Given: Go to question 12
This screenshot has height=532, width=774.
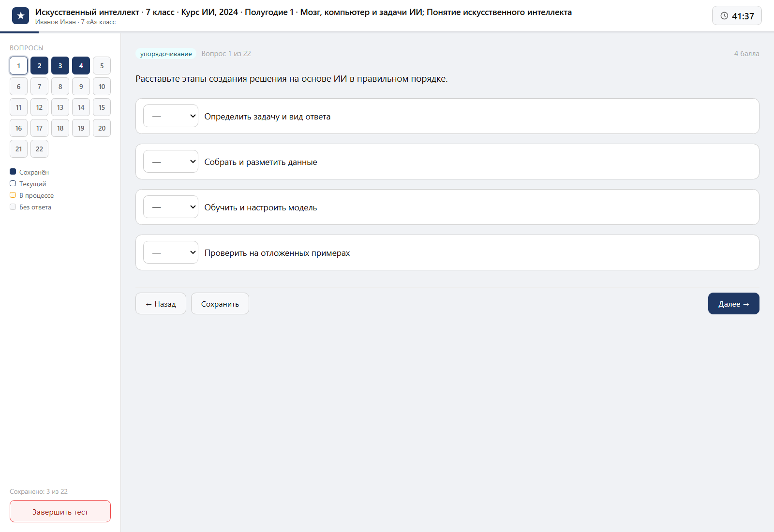Looking at the screenshot, I should click(39, 107).
